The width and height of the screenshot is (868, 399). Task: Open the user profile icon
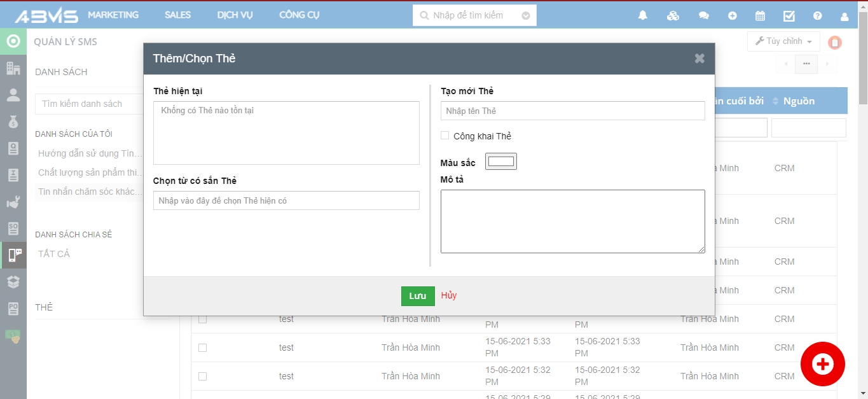point(844,16)
